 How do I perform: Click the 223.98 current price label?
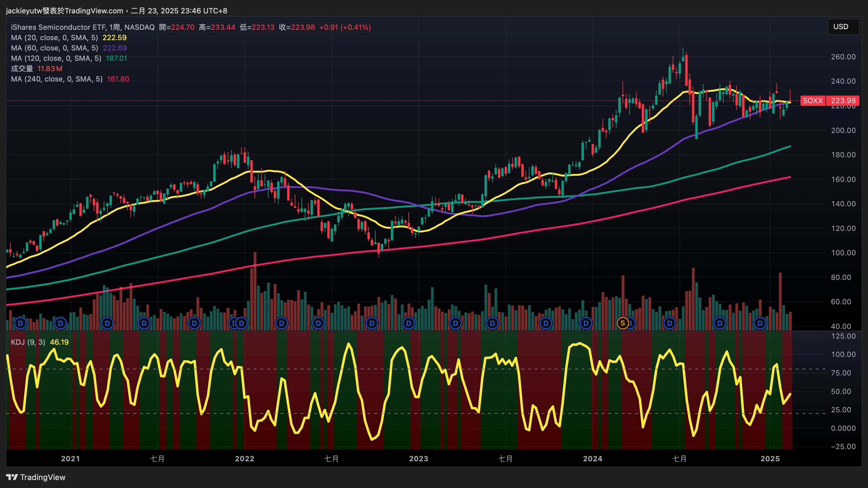pos(843,100)
